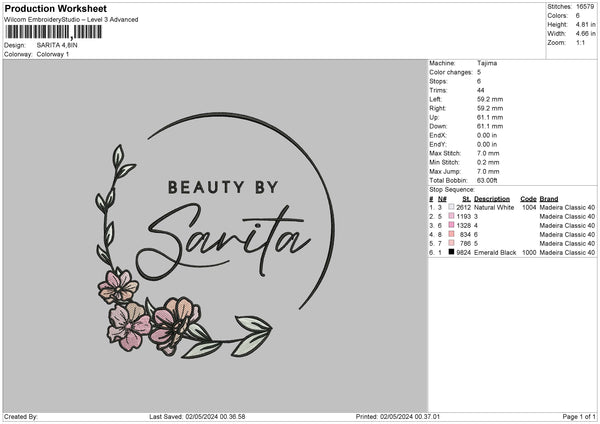Click the Natural White color swatch

[450, 207]
